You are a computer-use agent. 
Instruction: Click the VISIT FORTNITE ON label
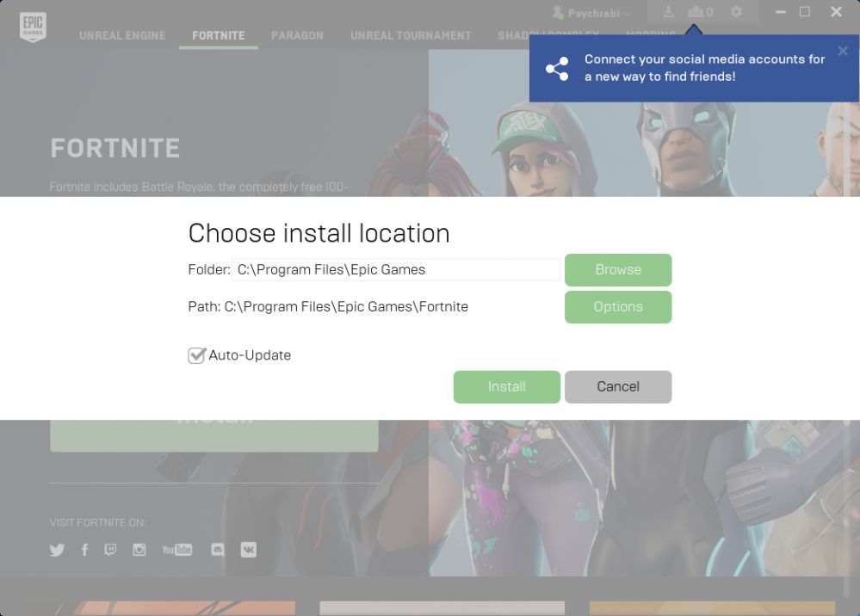(x=97, y=523)
